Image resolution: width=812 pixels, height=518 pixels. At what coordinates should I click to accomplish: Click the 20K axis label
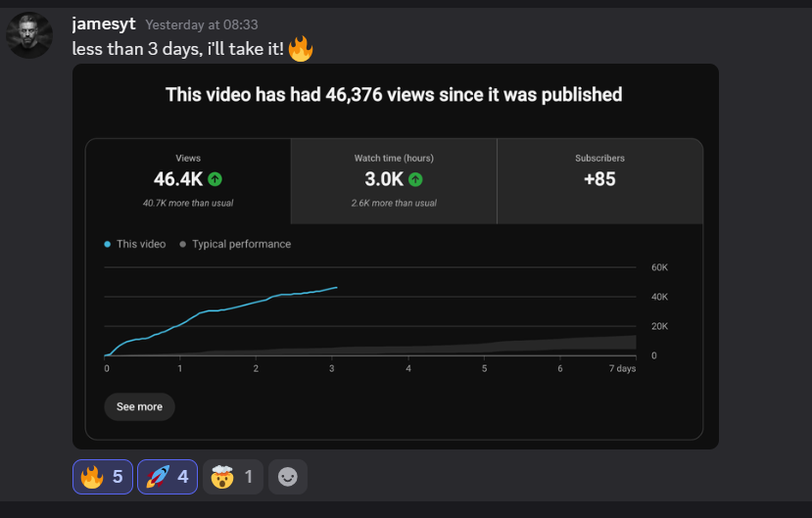(x=659, y=326)
